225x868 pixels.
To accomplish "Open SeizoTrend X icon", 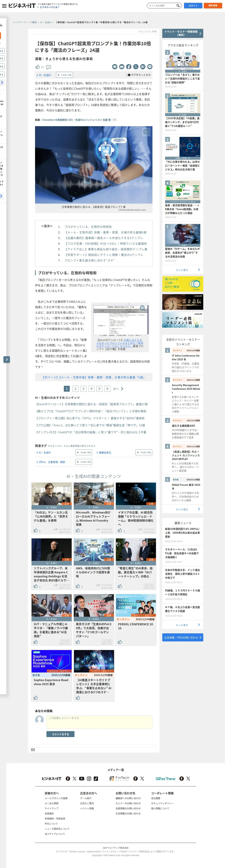I will tap(188, 778).
